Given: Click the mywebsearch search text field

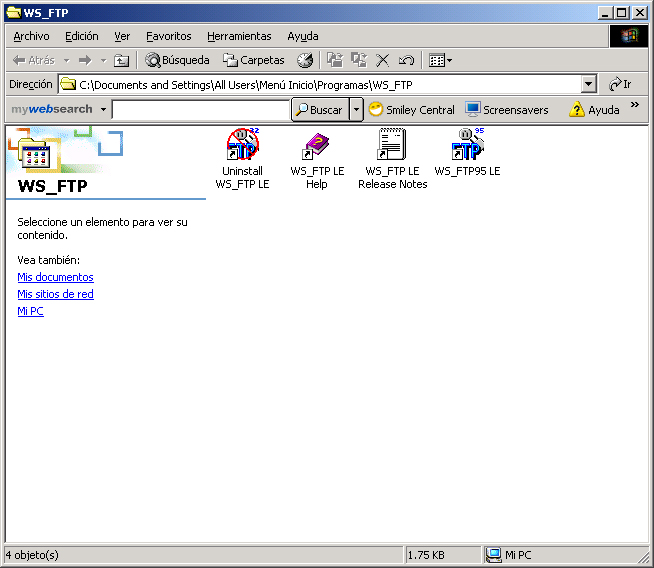Looking at the screenshot, I should 201,110.
